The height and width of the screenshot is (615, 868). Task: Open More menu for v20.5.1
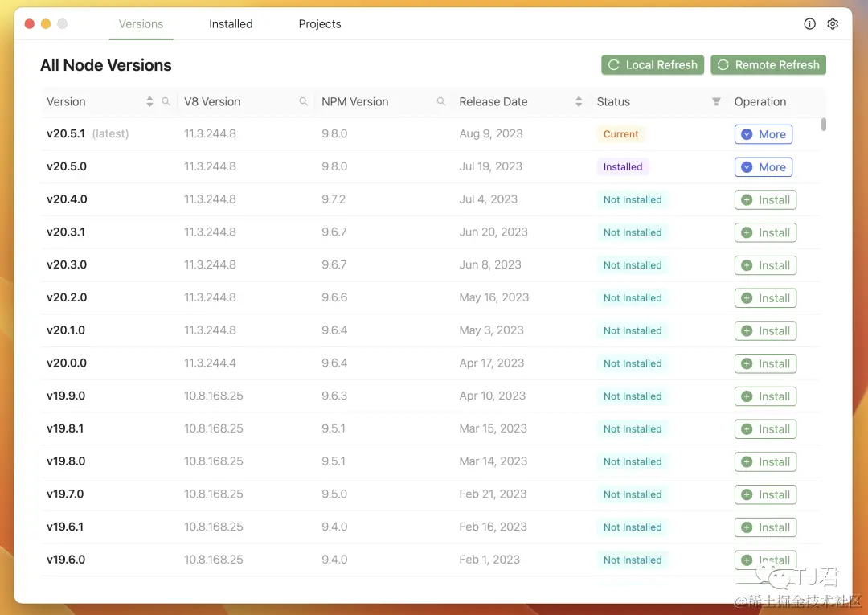pyautogui.click(x=764, y=134)
